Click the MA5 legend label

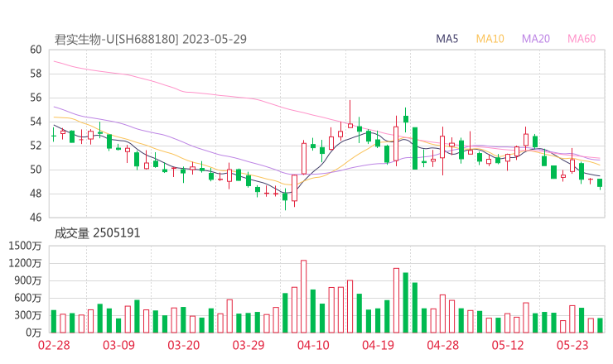(446, 39)
